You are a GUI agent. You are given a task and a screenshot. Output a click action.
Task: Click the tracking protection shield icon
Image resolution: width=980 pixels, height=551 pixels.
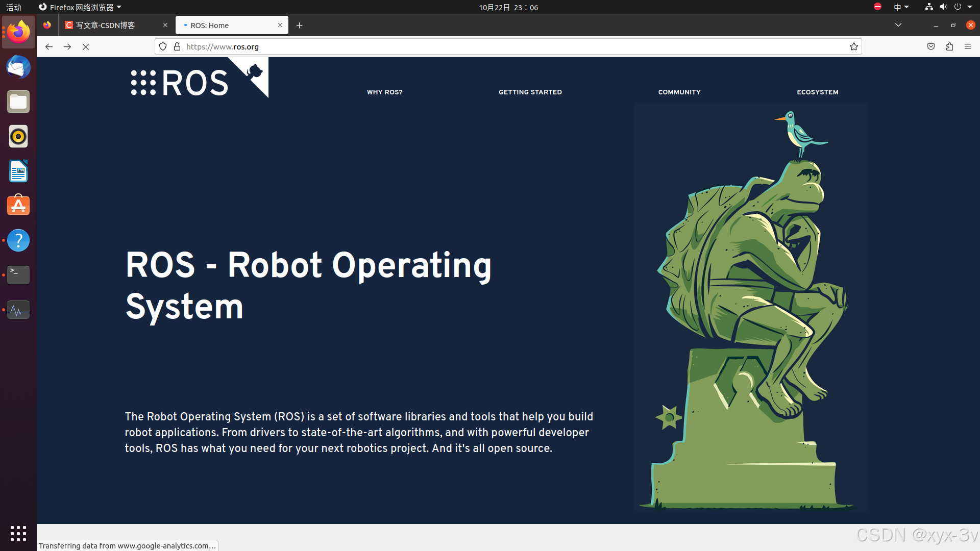[x=163, y=46]
